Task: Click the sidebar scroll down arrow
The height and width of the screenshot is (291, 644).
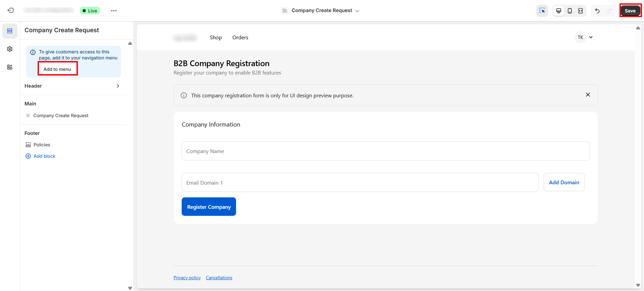Action: click(x=130, y=288)
